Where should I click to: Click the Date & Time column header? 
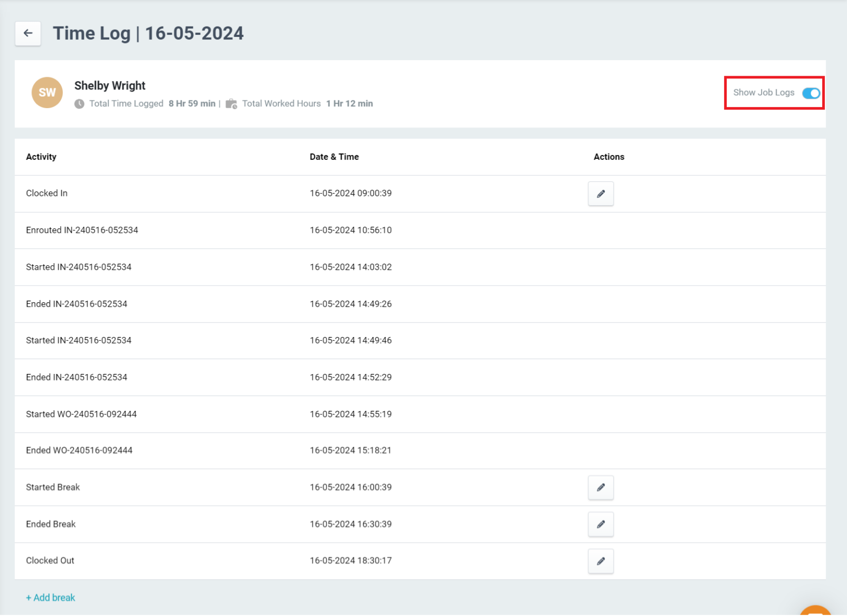pos(334,157)
